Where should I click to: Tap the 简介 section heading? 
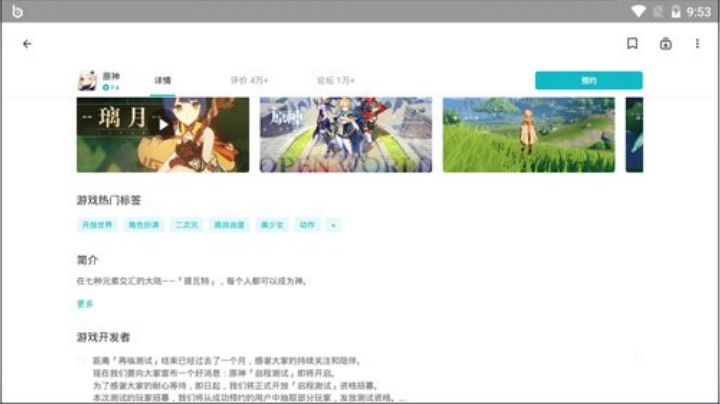click(87, 260)
